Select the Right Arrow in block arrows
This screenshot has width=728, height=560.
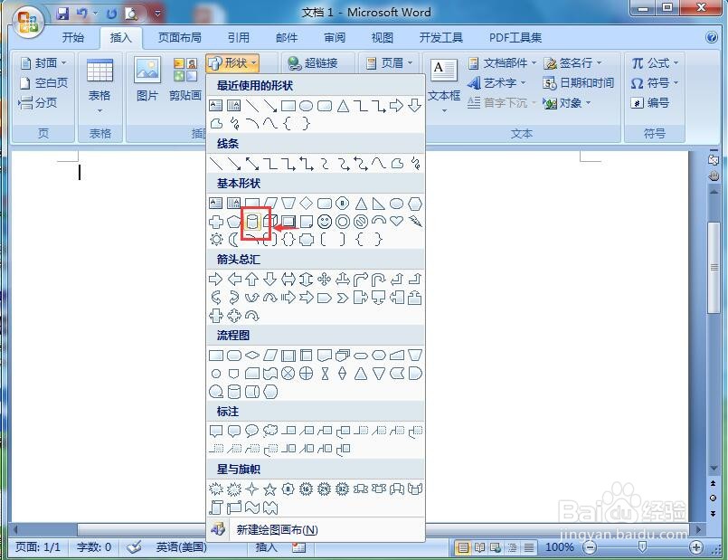pyautogui.click(x=216, y=279)
